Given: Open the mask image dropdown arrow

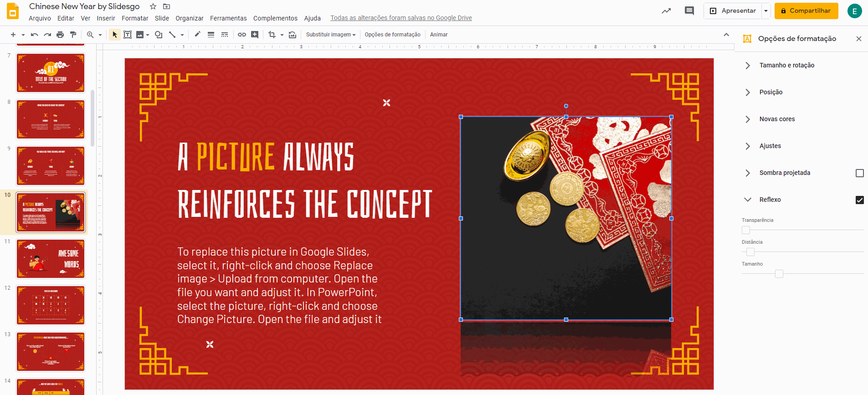Looking at the screenshot, I should point(282,35).
